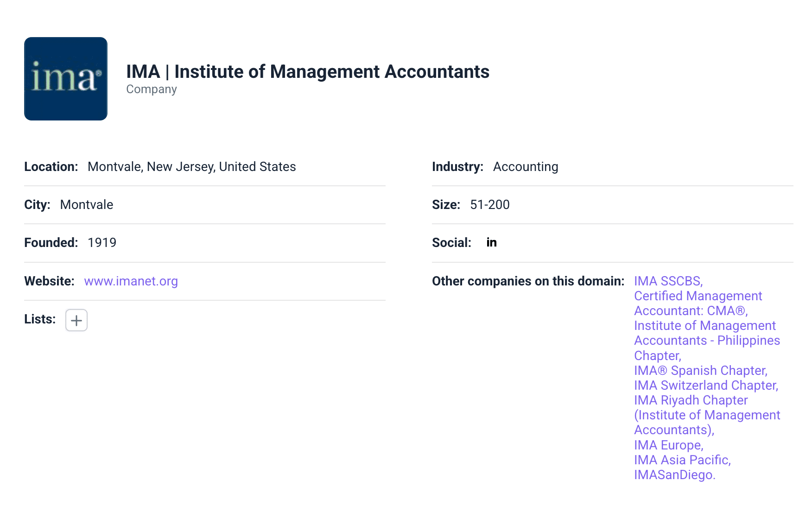
Task: Click the City value Montvale
Action: point(87,205)
